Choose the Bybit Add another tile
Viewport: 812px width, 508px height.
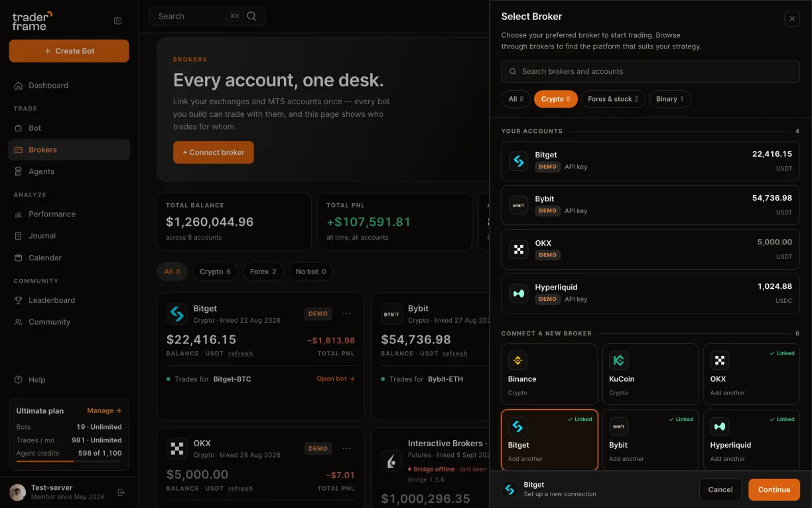click(650, 440)
